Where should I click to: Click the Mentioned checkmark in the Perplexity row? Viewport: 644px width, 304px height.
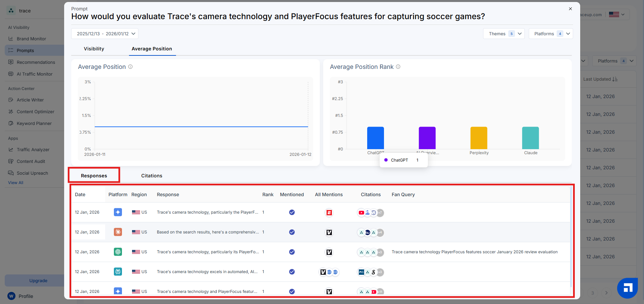point(292,272)
